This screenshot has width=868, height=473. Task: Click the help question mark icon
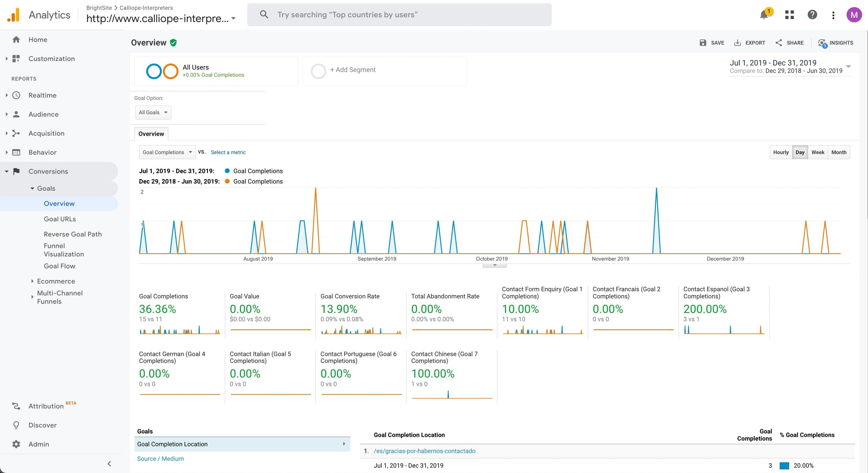point(812,15)
